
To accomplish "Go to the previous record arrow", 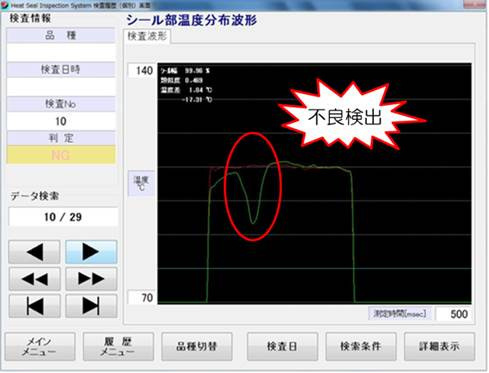I will 34,252.
